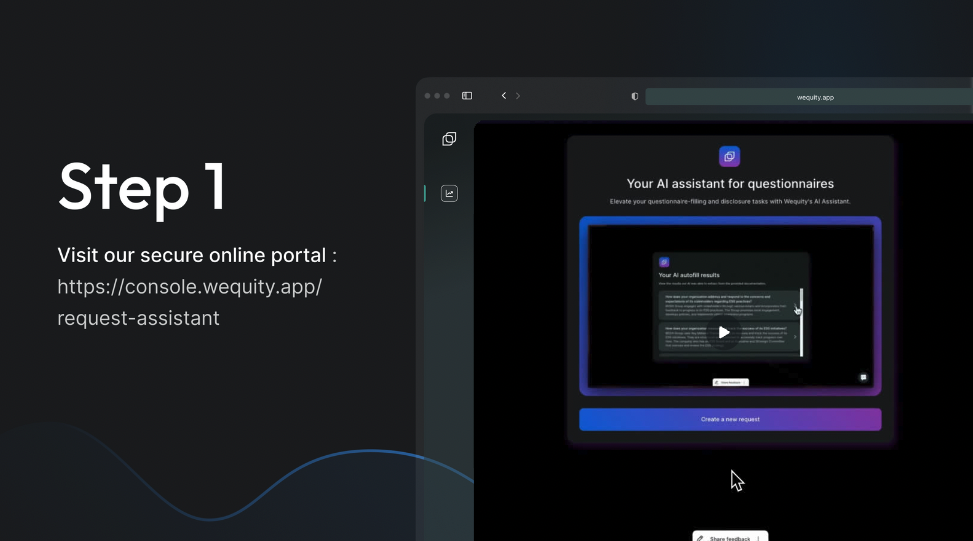The width and height of the screenshot is (973, 541).
Task: Click the scrollbar inside the video preview
Action: pos(801,323)
